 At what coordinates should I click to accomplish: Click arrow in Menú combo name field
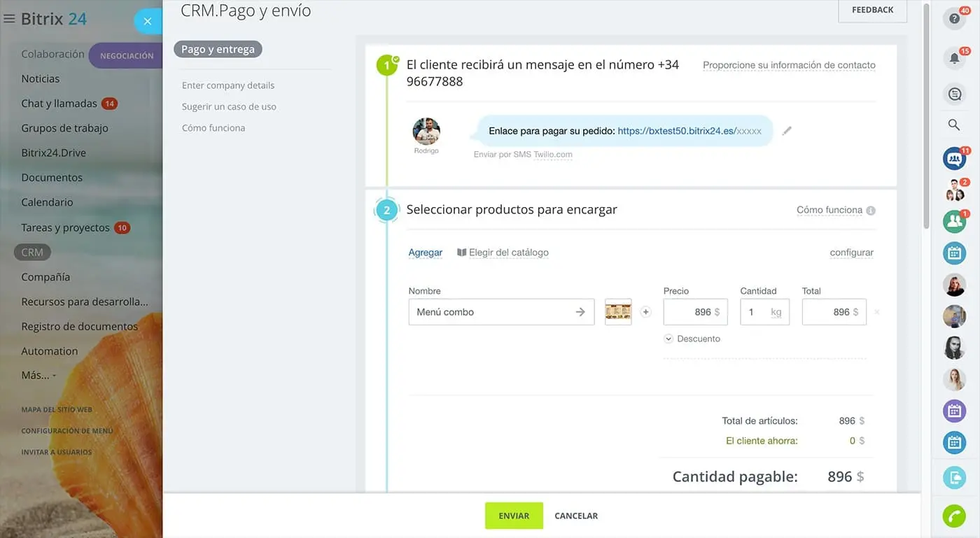[580, 312]
